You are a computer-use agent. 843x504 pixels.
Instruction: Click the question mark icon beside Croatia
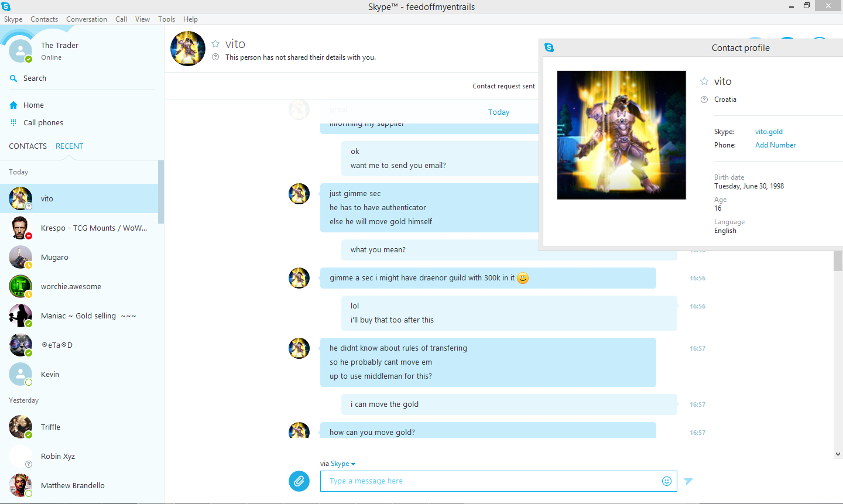click(704, 100)
